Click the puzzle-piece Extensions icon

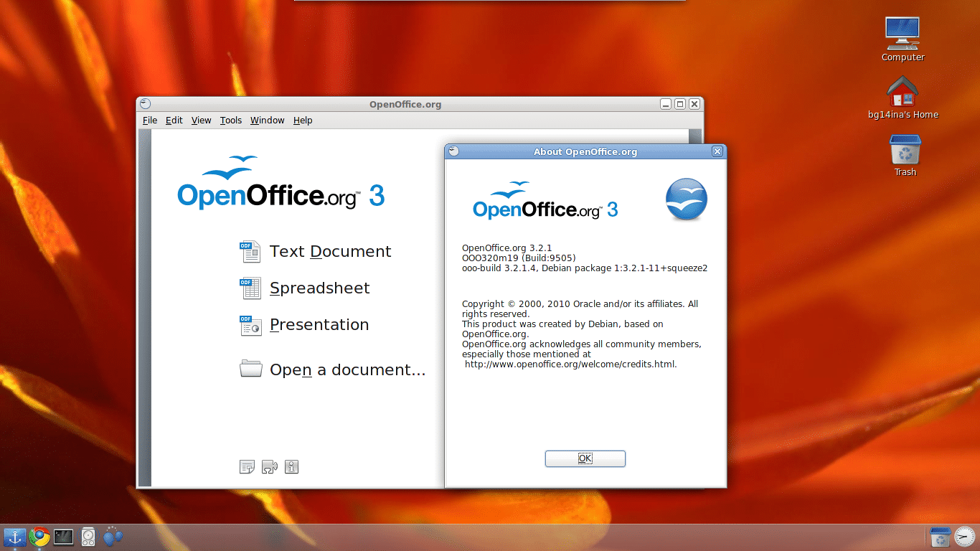(x=269, y=466)
